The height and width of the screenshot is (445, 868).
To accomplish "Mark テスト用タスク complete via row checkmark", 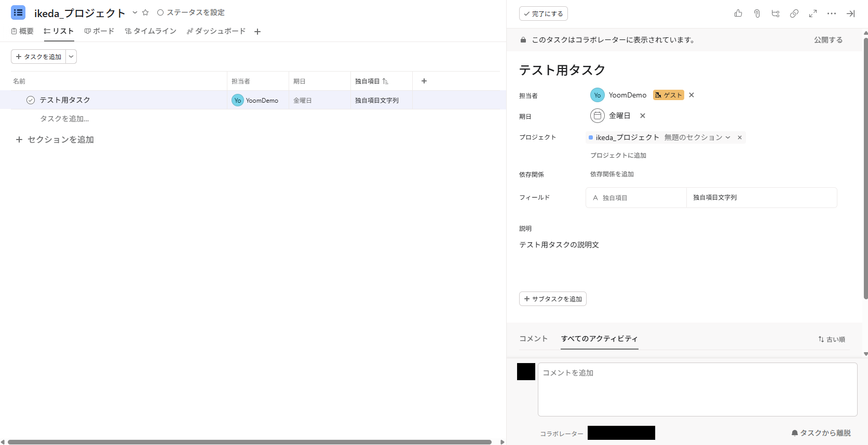I will coord(31,100).
